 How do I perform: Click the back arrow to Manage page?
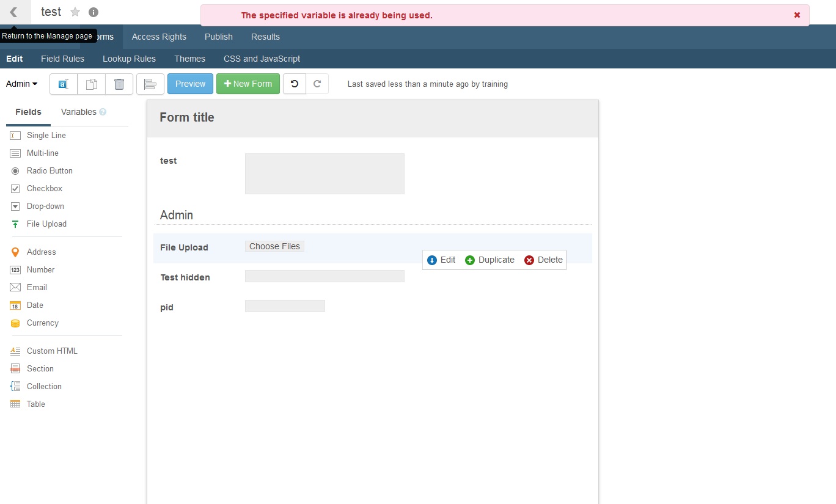(x=14, y=12)
